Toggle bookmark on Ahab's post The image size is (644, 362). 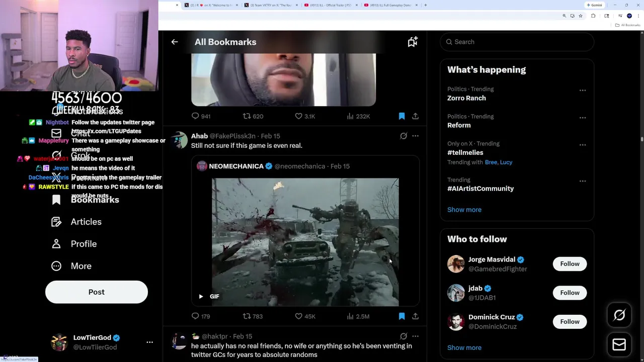coord(401,316)
